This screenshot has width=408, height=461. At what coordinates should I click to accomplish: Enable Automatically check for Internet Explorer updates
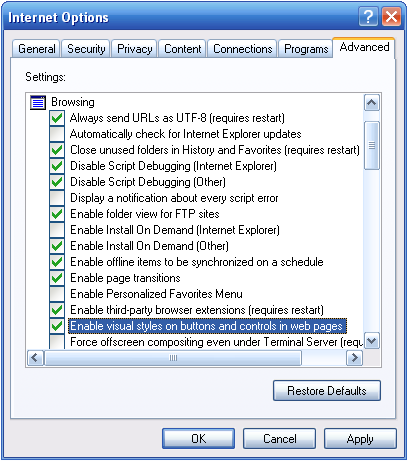click(x=57, y=134)
